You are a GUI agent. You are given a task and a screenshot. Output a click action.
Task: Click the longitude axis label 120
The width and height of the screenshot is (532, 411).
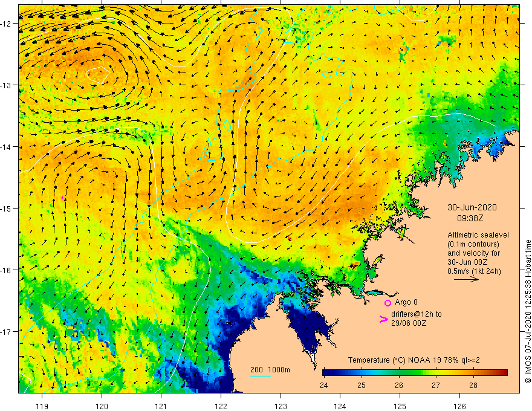pyautogui.click(x=102, y=406)
